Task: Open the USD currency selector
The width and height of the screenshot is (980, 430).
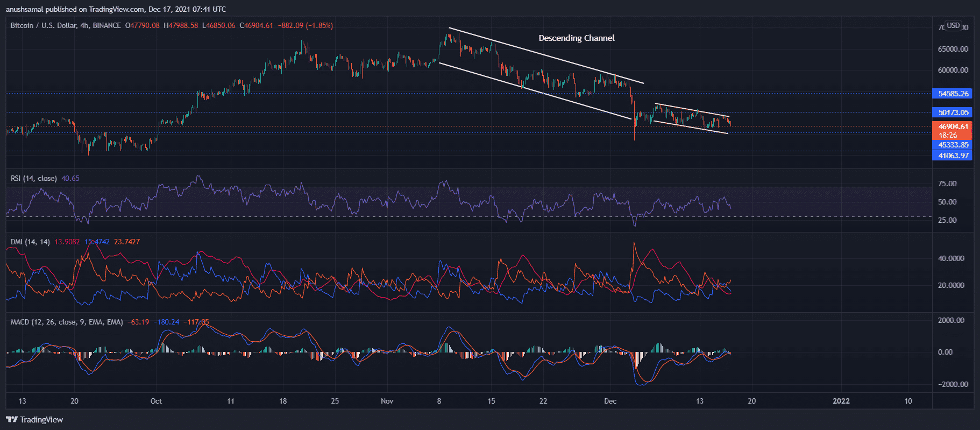Action: coord(953,26)
